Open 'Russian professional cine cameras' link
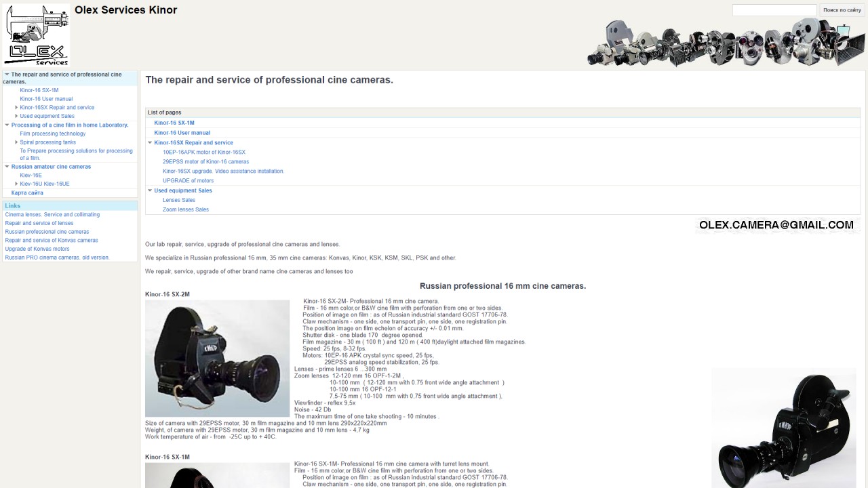This screenshot has height=488, width=868. click(x=47, y=232)
